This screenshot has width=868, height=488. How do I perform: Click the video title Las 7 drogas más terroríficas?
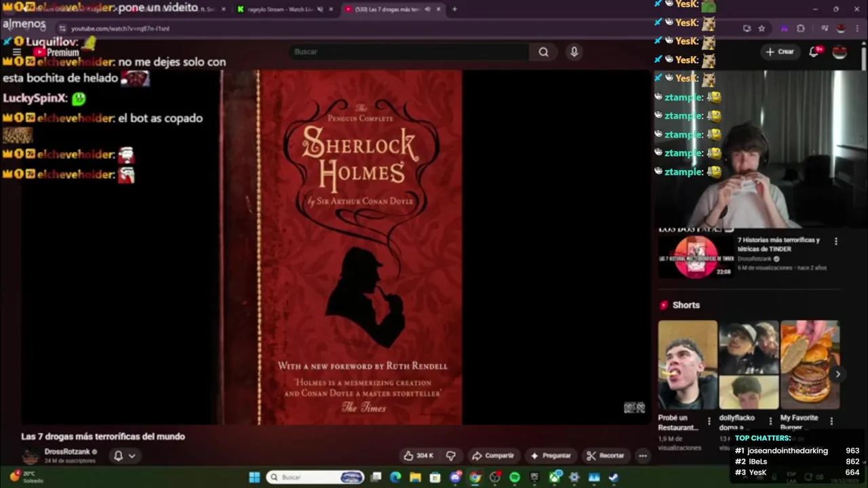tap(103, 436)
